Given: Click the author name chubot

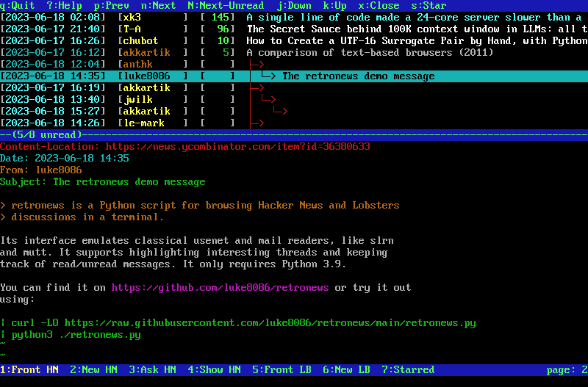Looking at the screenshot, I should coord(140,40).
